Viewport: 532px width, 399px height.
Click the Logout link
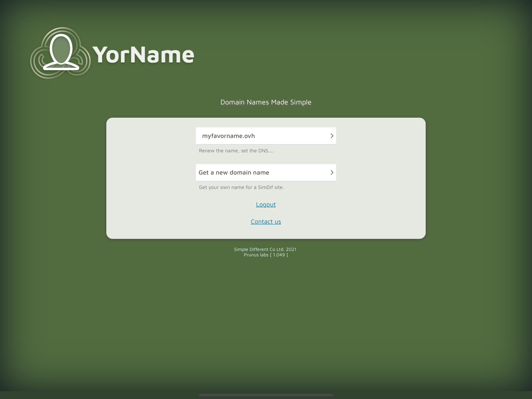point(266,204)
